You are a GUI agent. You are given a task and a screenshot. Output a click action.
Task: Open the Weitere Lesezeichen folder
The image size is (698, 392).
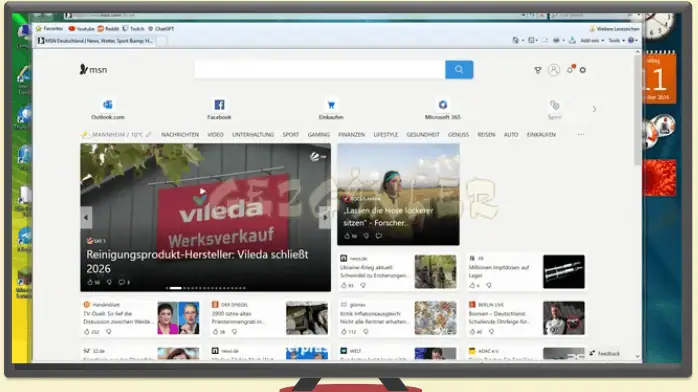[x=614, y=28]
